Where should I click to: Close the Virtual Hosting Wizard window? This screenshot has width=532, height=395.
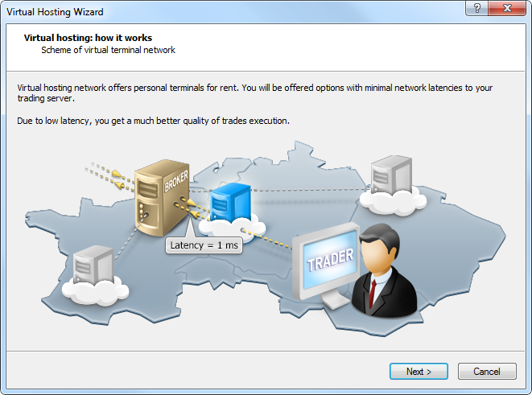pos(507,8)
